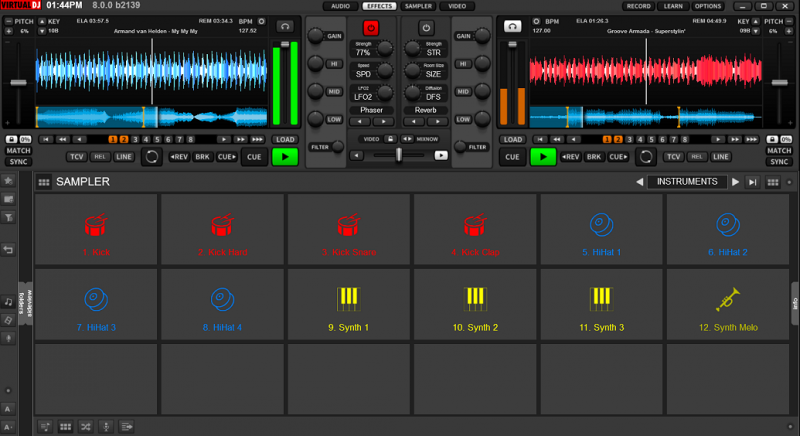Open the OPTIONS menu
Image resolution: width=800 pixels, height=436 pixels.
tap(708, 6)
